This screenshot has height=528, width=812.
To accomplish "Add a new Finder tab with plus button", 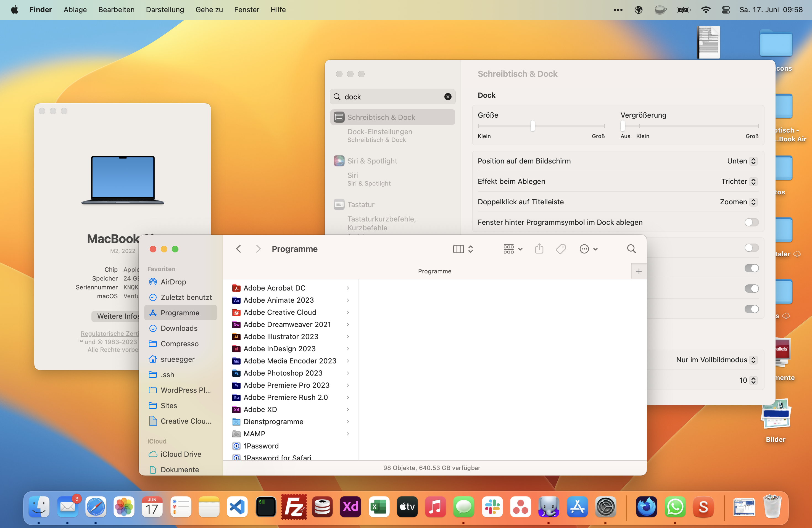I will (x=639, y=271).
